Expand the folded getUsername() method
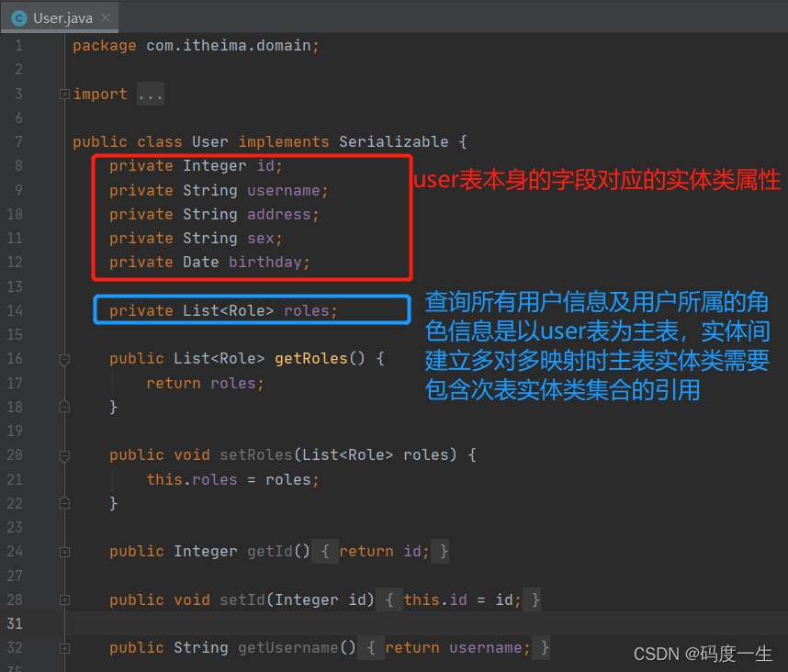 (64, 648)
